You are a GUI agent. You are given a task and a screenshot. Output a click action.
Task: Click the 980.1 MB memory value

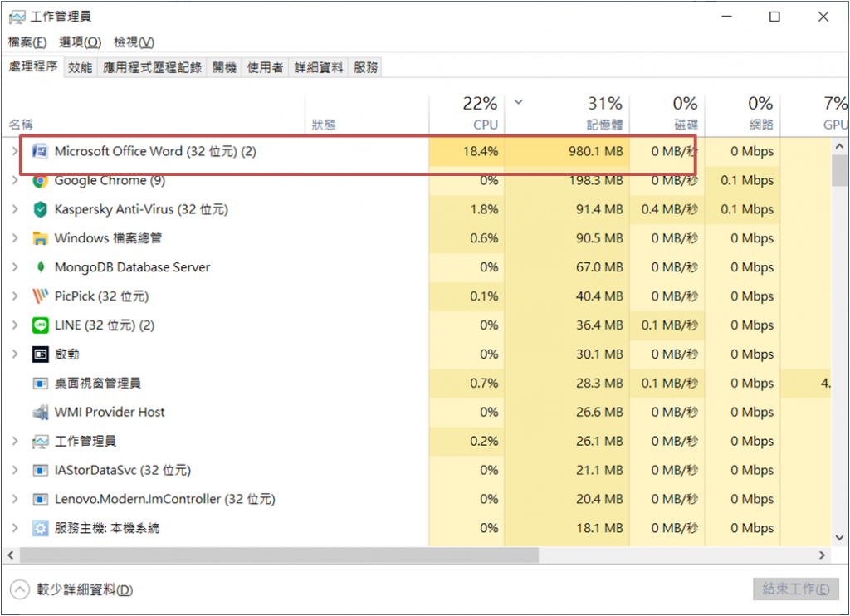(x=595, y=151)
